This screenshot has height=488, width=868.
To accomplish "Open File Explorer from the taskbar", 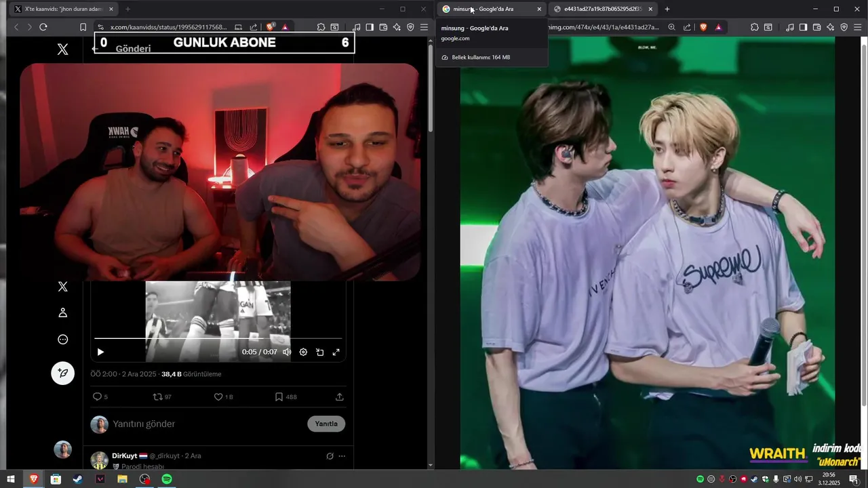I will (x=122, y=479).
